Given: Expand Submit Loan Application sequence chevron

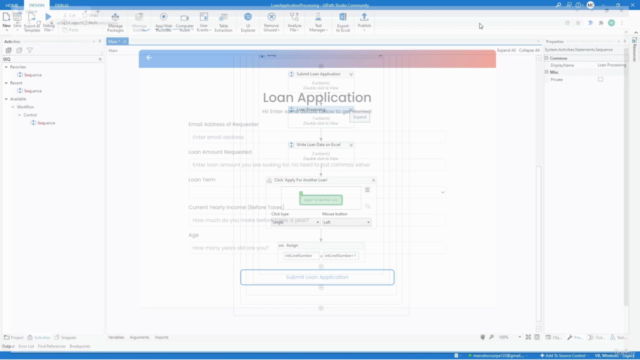Looking at the screenshot, I should tap(351, 74).
